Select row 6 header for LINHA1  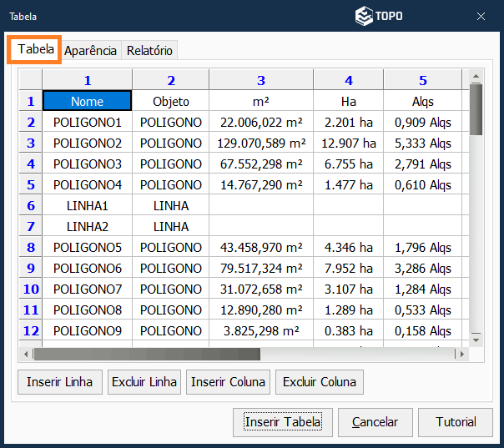31,205
